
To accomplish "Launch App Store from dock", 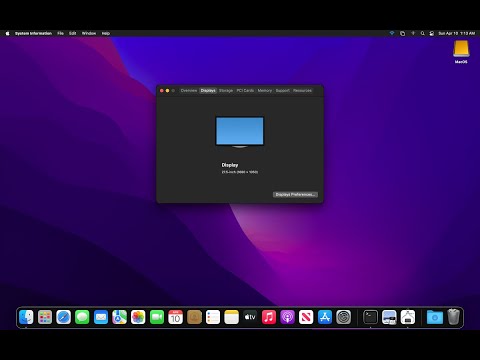I will (x=325, y=317).
